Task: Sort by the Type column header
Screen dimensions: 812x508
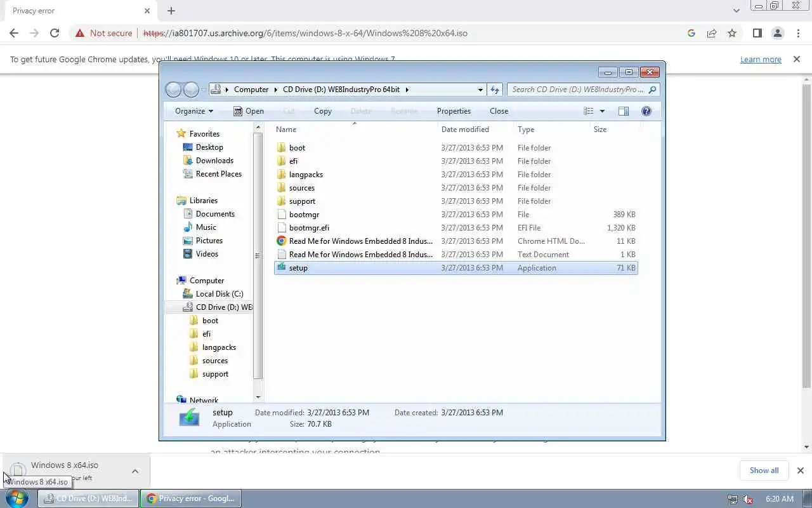Action: point(552,130)
